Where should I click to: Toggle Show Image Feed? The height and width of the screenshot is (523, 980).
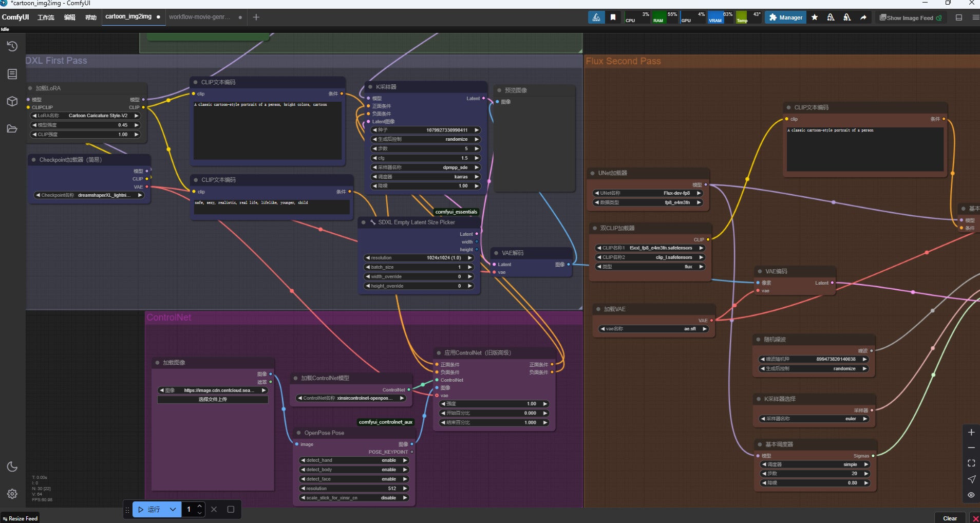[x=910, y=17]
